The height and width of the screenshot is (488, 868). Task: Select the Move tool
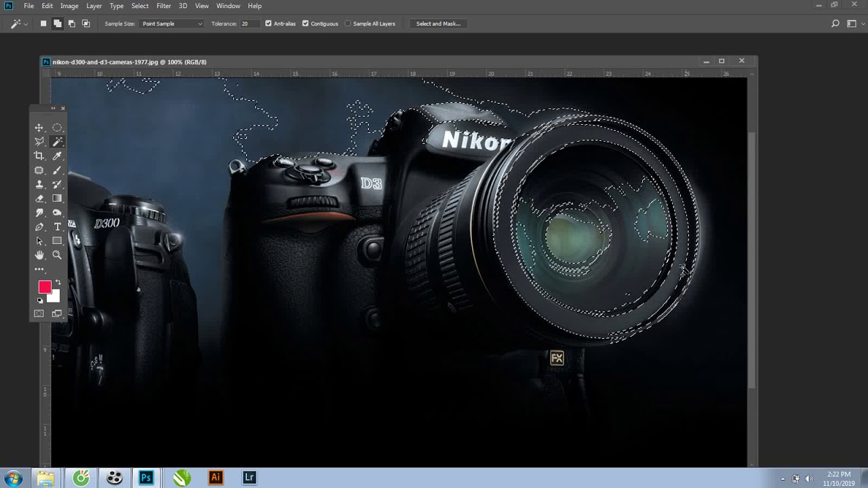(39, 127)
